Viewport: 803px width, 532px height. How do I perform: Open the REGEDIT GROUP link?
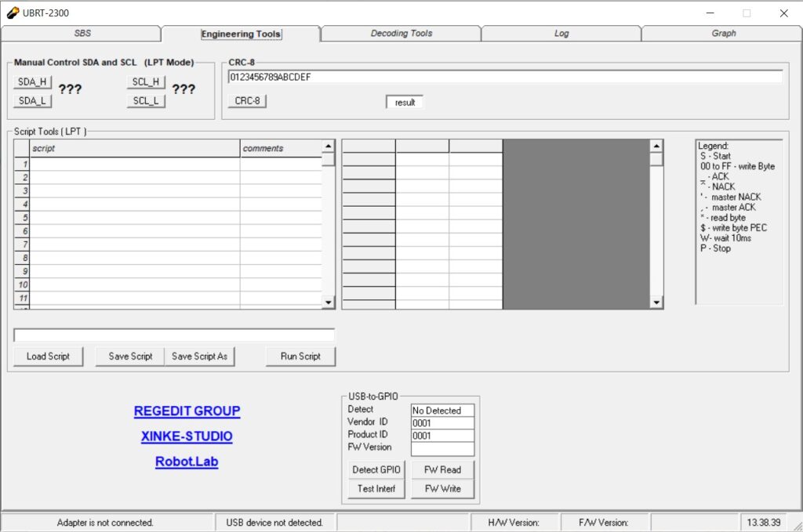pos(187,411)
